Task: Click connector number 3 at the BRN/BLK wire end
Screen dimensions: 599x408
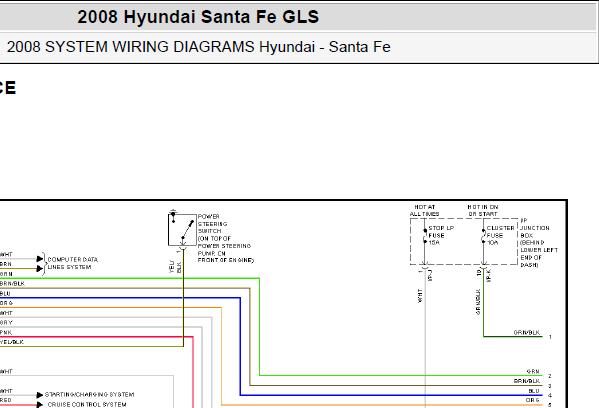Action: [x=550, y=386]
